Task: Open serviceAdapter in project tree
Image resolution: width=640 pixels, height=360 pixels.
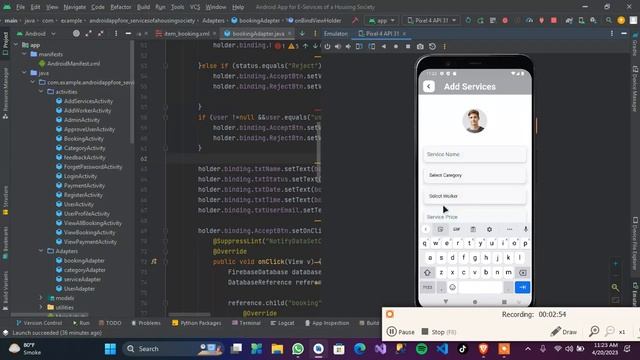Action: (x=78, y=279)
